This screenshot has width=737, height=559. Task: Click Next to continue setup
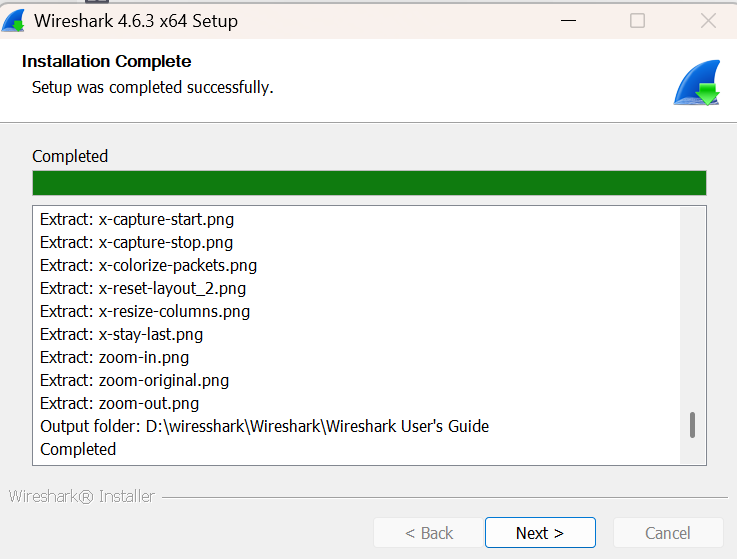[x=540, y=533]
